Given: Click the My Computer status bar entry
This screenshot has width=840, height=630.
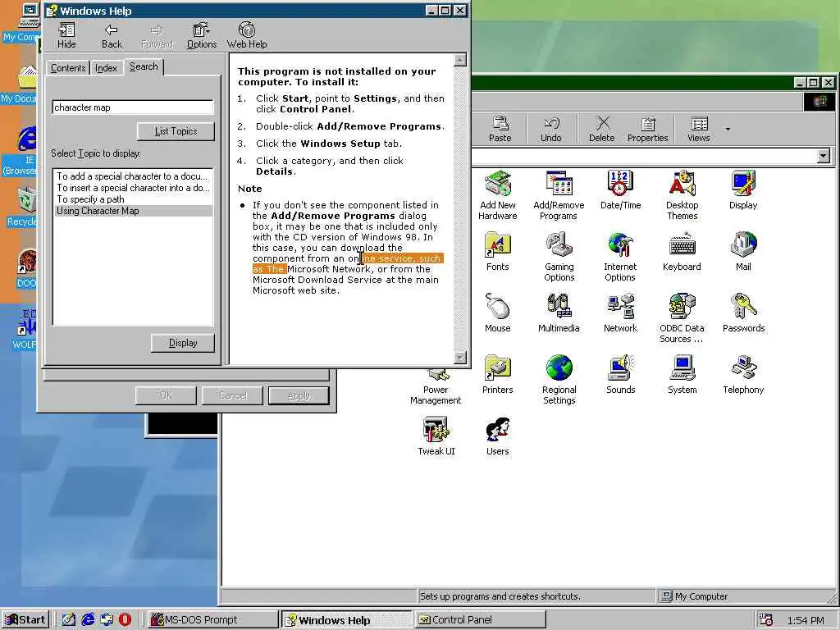Looking at the screenshot, I should (694, 596).
